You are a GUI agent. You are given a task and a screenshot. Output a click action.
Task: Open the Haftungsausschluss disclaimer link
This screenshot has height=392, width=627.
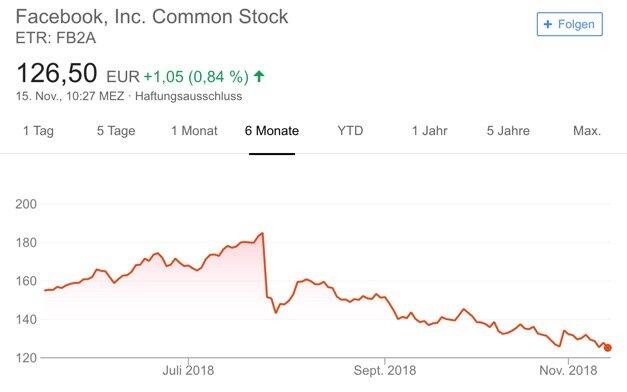[x=188, y=96]
